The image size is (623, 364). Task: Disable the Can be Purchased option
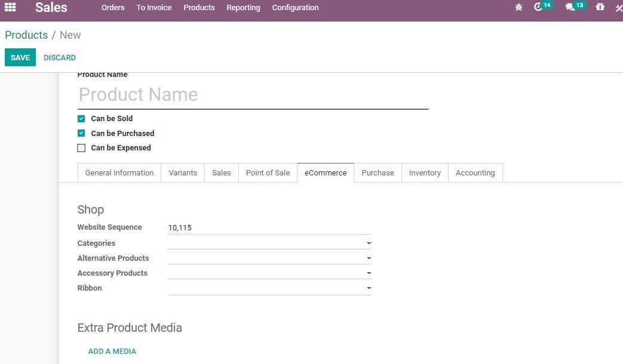pyautogui.click(x=81, y=133)
